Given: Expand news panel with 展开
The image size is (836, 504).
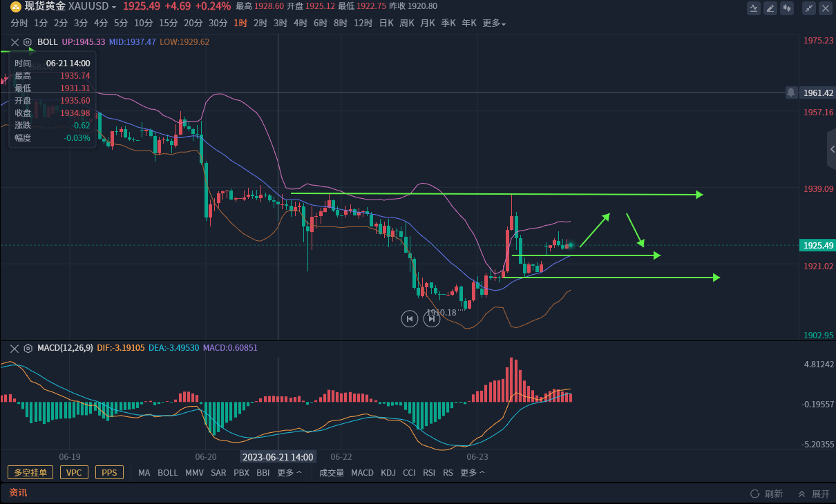Looking at the screenshot, I should (x=814, y=494).
